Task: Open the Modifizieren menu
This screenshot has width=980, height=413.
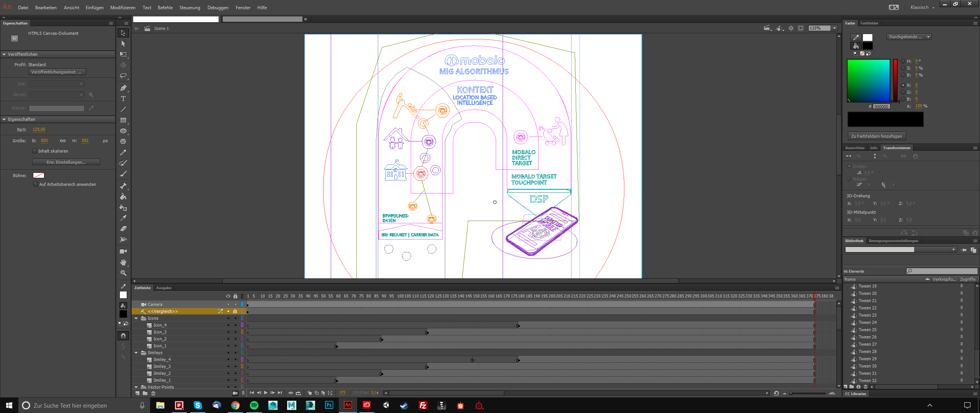Action: 122,8
